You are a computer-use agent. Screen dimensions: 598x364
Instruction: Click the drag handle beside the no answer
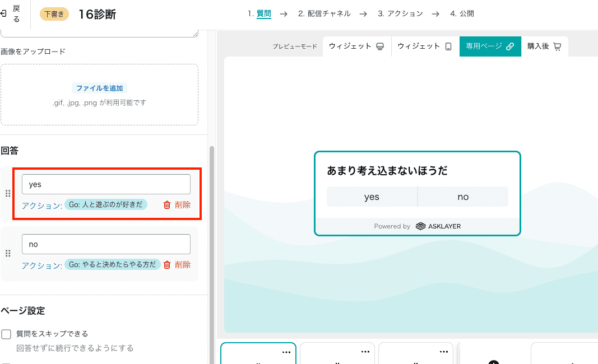click(x=8, y=253)
